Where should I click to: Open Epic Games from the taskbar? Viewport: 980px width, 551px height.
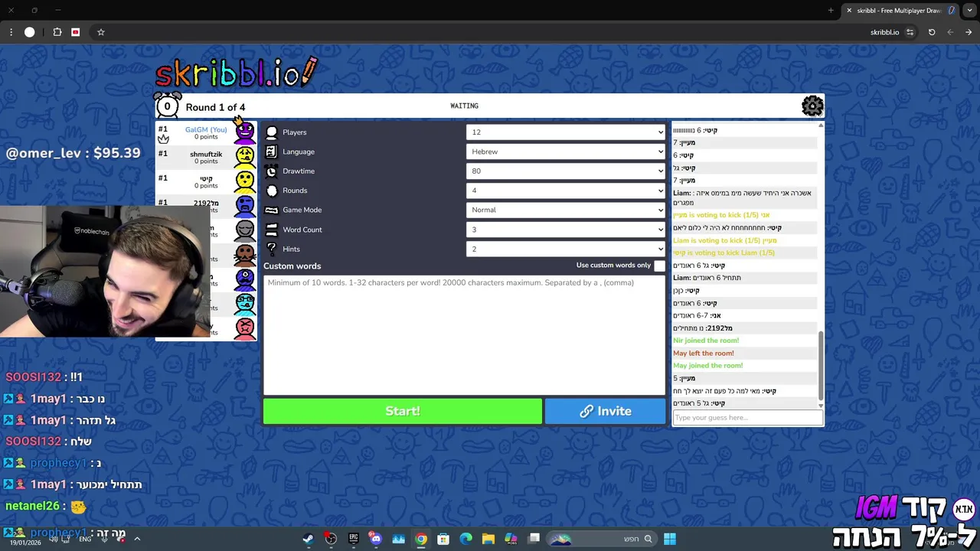tap(353, 539)
